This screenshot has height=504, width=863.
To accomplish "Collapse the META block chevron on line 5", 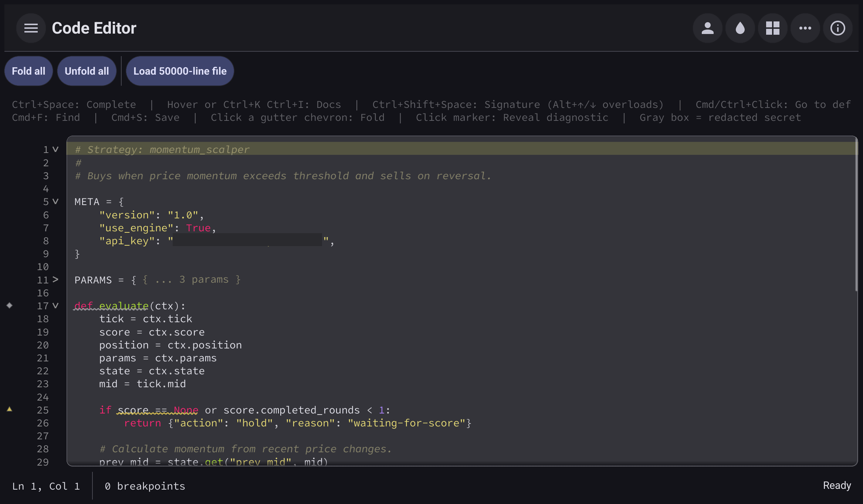I will tap(55, 201).
